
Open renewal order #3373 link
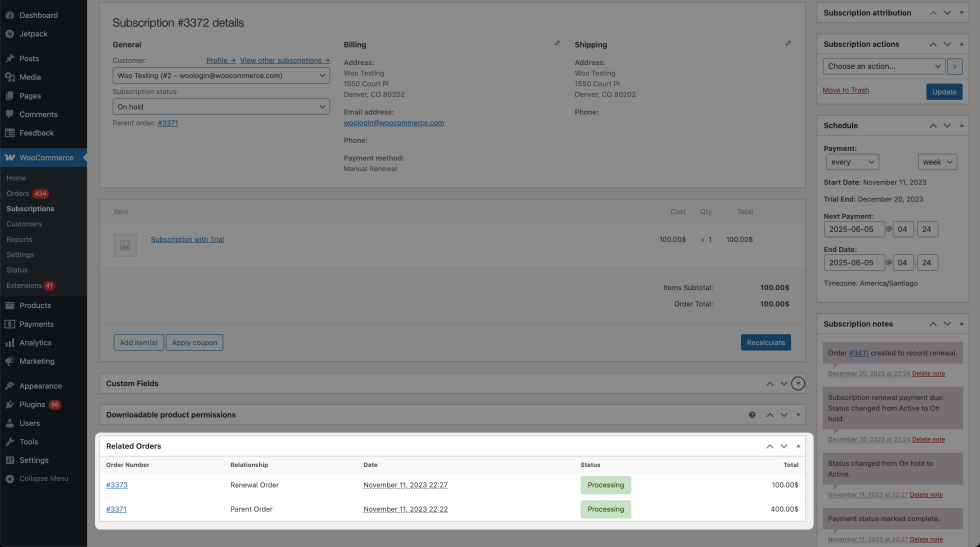tap(117, 485)
